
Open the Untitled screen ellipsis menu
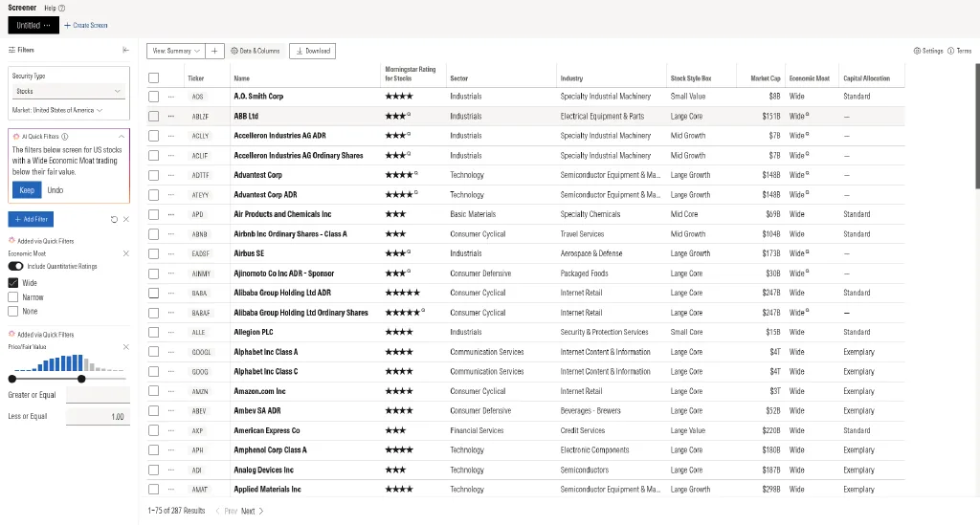47,26
